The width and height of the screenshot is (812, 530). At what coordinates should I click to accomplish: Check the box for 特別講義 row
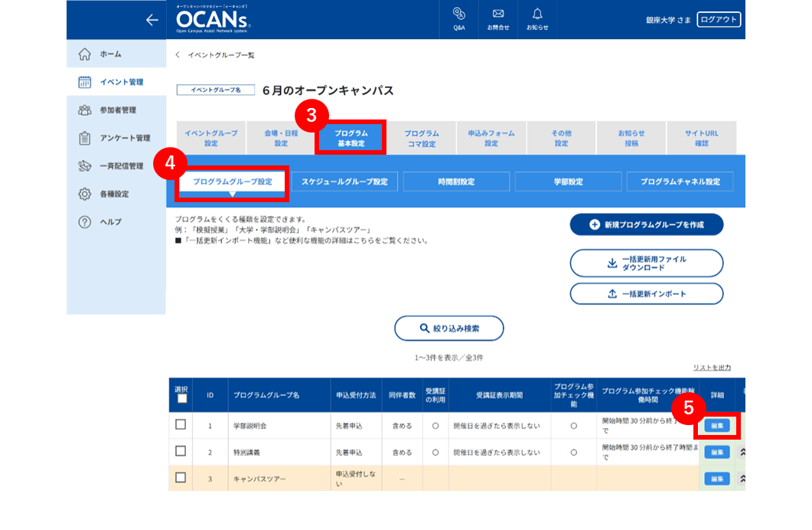pyautogui.click(x=180, y=451)
